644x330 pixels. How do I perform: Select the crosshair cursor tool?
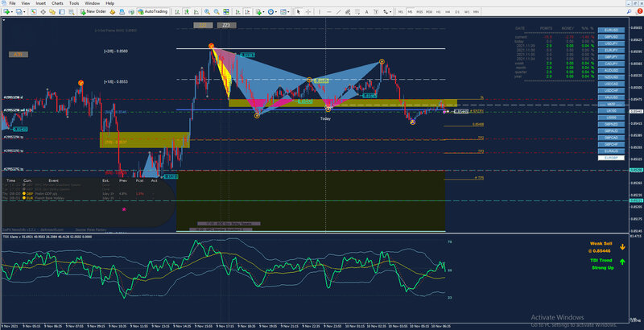point(308,12)
